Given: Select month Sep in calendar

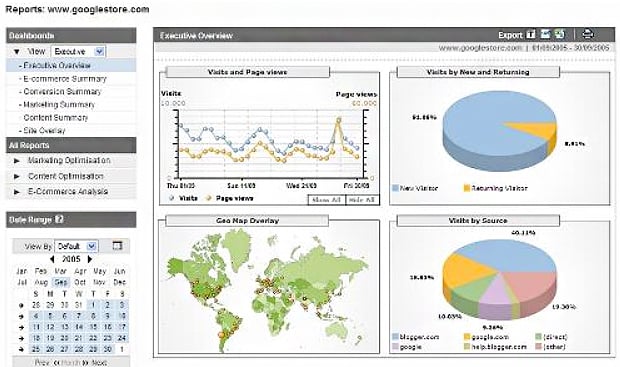Looking at the screenshot, I should (x=61, y=282).
